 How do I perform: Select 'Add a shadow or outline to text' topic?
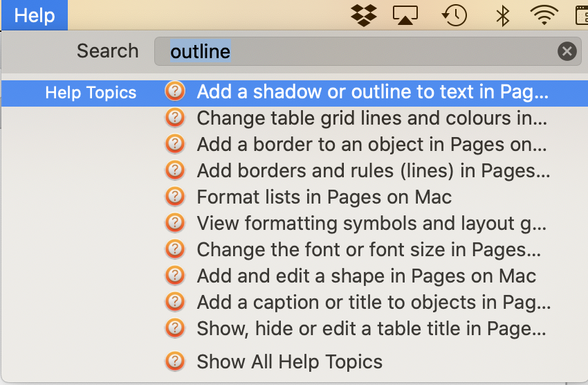point(372,92)
